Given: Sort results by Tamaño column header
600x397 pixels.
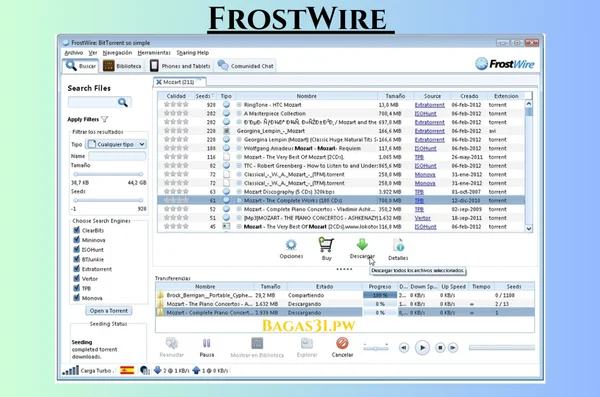Looking at the screenshot, I should 395,96.
